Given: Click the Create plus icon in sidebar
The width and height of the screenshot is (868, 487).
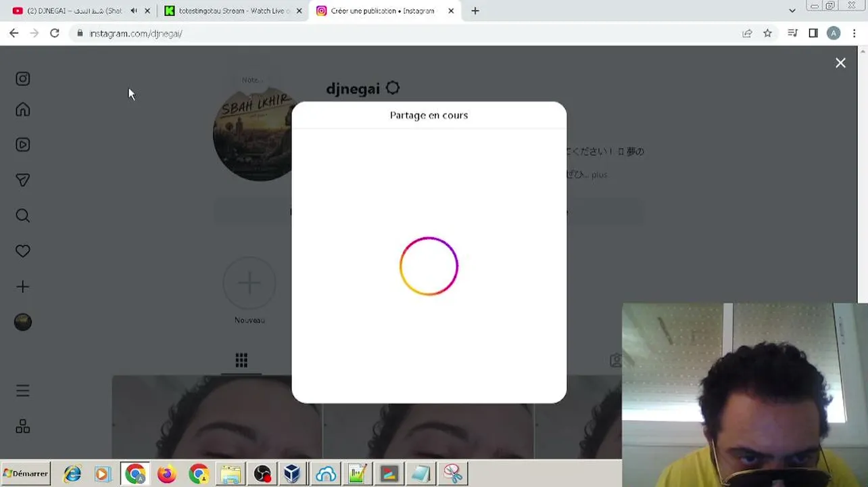Looking at the screenshot, I should [x=23, y=287].
